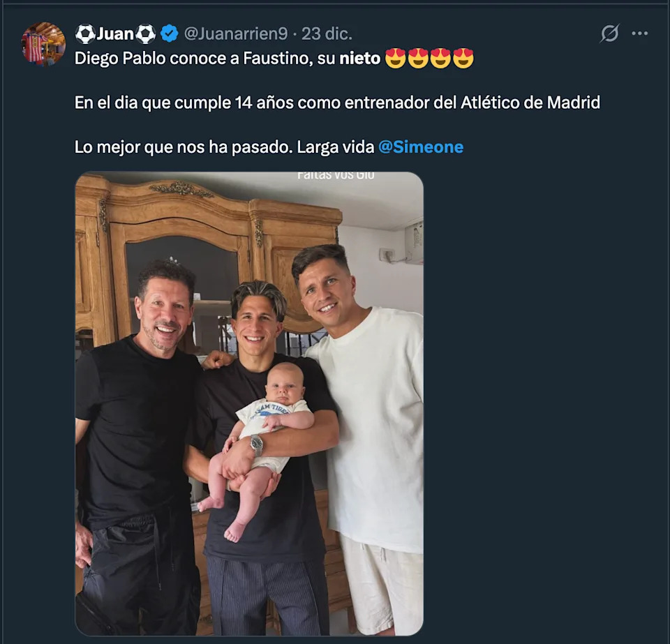Open the author's profile avatar
The width and height of the screenshot is (670, 644).
(x=43, y=43)
